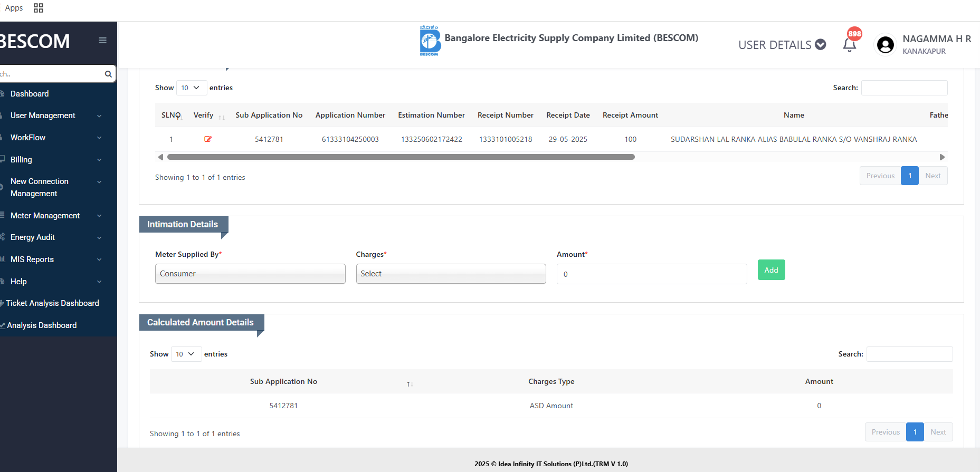Click the Amount input field
The image size is (980, 472).
click(x=652, y=274)
